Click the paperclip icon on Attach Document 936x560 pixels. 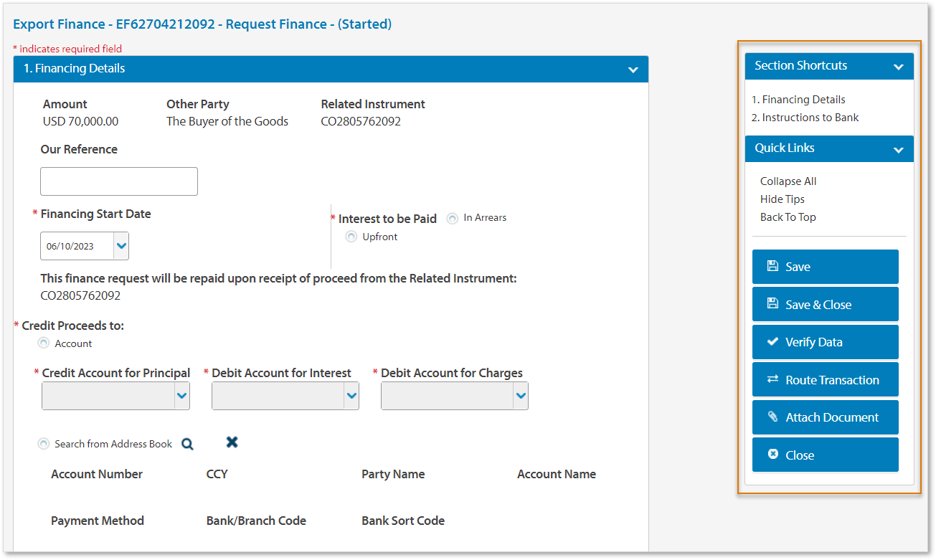tap(772, 417)
